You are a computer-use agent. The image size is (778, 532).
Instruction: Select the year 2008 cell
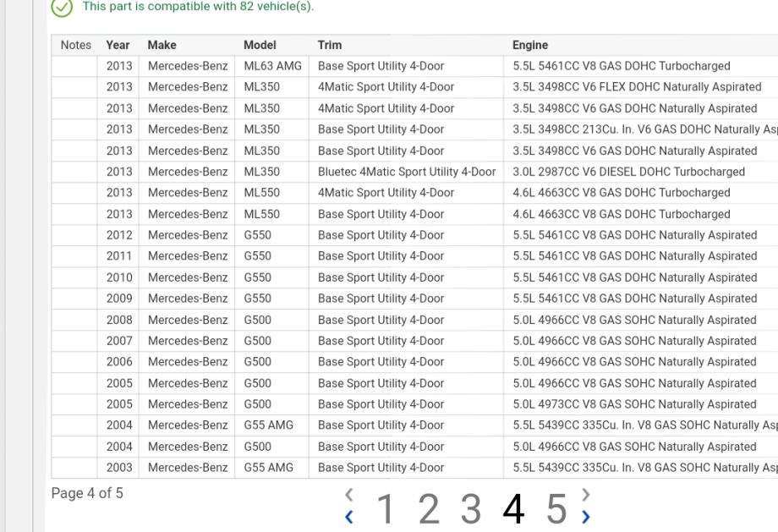click(119, 320)
